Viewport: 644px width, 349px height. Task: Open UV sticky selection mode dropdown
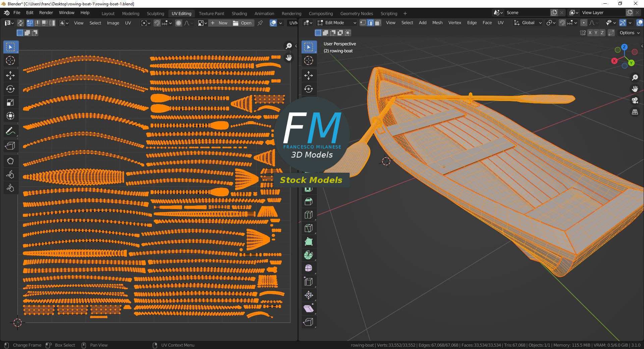point(64,23)
